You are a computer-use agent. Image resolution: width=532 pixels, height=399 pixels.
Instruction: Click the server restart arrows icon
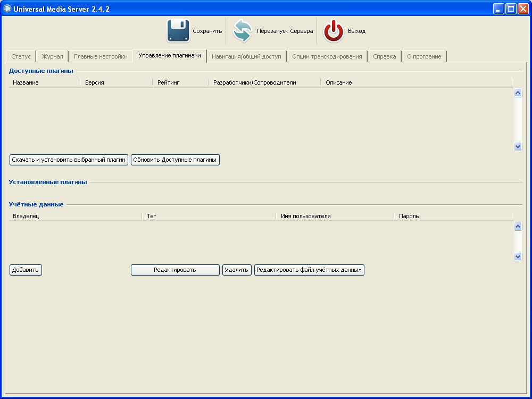click(242, 31)
